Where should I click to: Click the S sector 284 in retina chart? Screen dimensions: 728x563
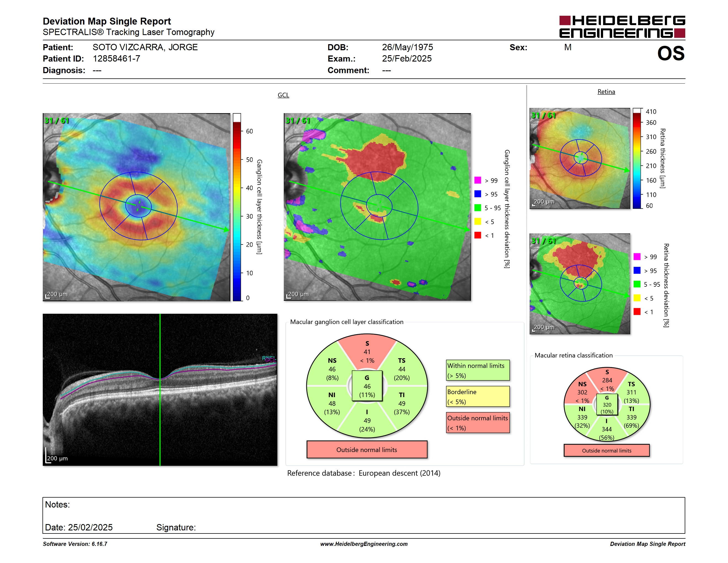point(607,380)
